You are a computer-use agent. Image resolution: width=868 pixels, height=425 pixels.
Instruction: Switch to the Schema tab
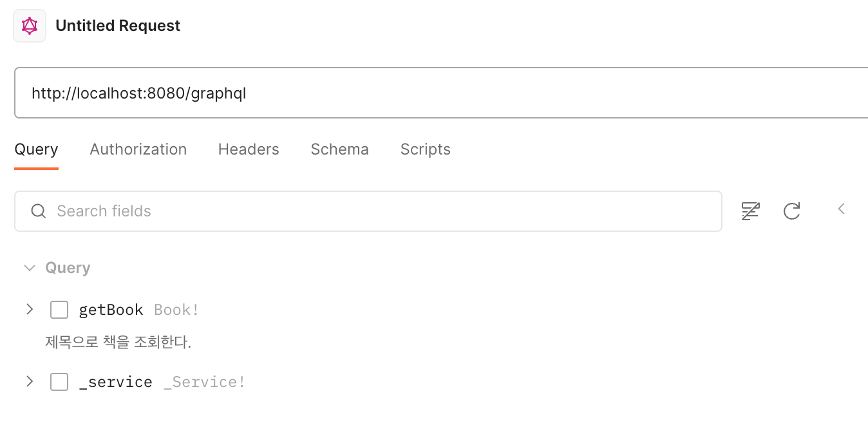[339, 149]
